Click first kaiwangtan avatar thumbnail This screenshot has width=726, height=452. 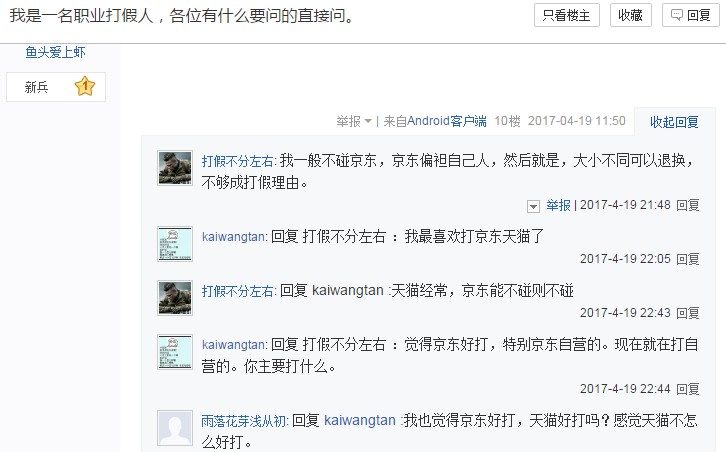pyautogui.click(x=175, y=244)
